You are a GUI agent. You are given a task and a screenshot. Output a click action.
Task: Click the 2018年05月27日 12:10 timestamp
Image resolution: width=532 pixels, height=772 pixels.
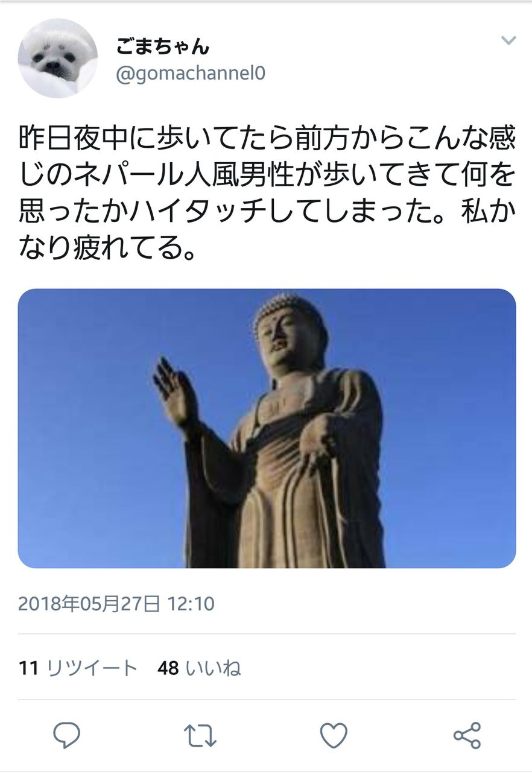tap(116, 604)
